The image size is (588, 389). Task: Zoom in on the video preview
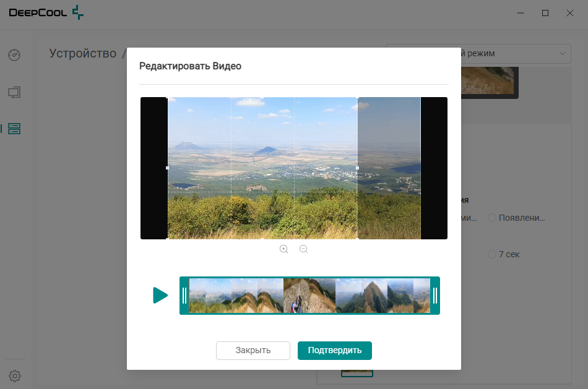[284, 249]
